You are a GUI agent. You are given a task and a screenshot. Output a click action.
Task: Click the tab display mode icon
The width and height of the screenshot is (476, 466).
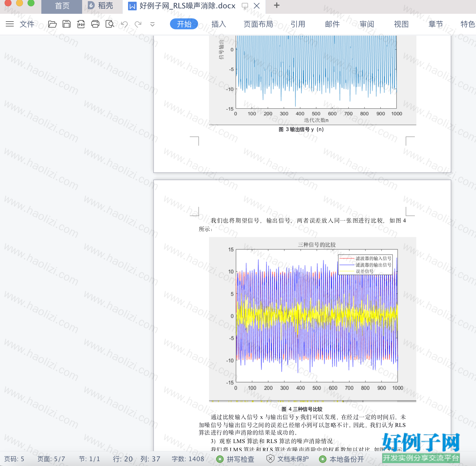point(245,6)
